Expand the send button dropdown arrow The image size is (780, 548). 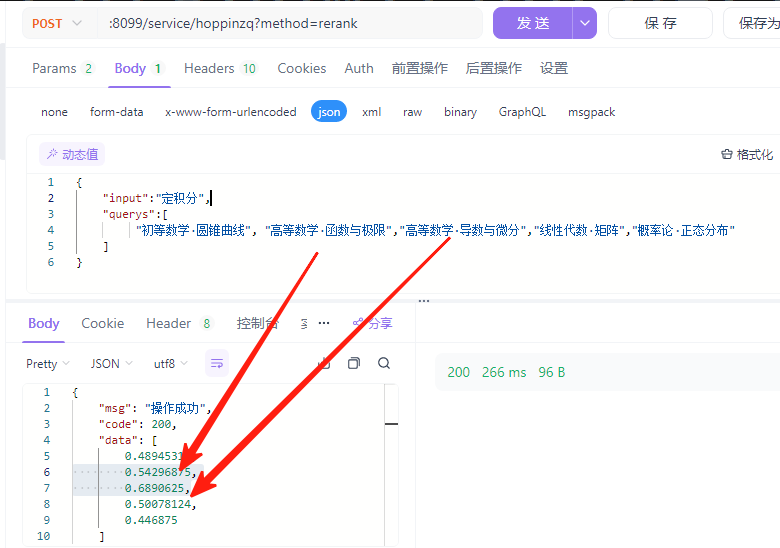585,23
